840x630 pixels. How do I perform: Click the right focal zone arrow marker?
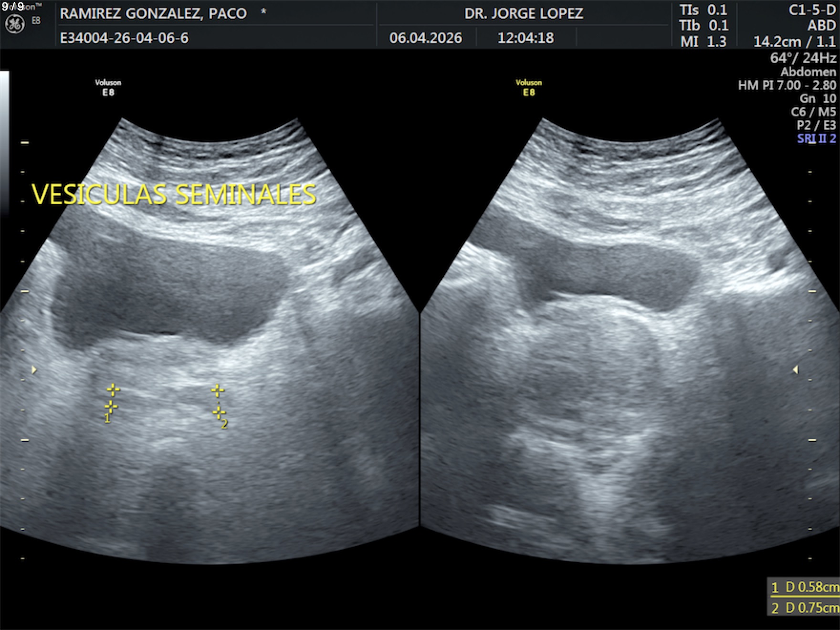click(x=795, y=370)
